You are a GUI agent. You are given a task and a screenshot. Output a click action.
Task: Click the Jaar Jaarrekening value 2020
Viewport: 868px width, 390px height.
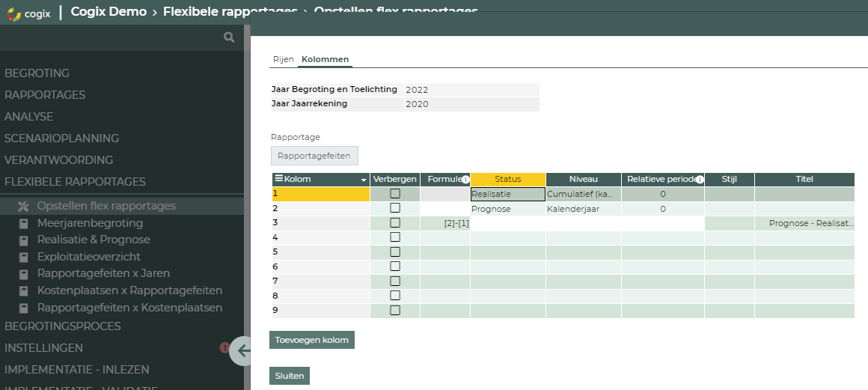(471, 104)
